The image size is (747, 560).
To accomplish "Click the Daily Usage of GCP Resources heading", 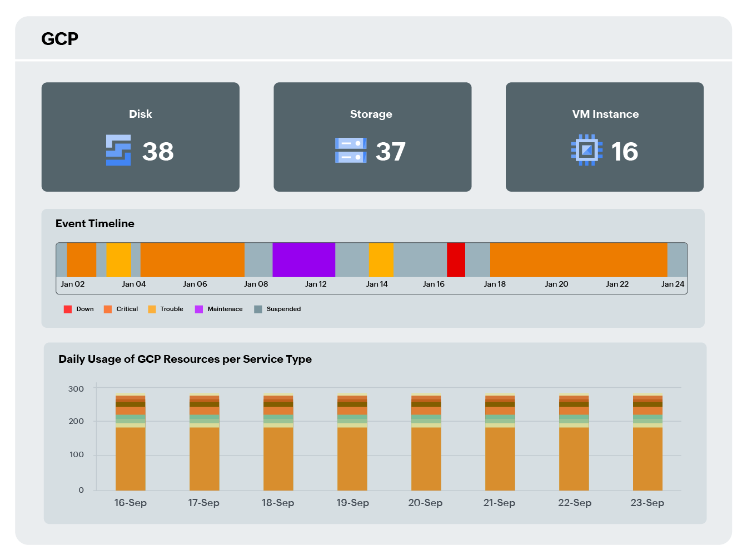I will [185, 359].
